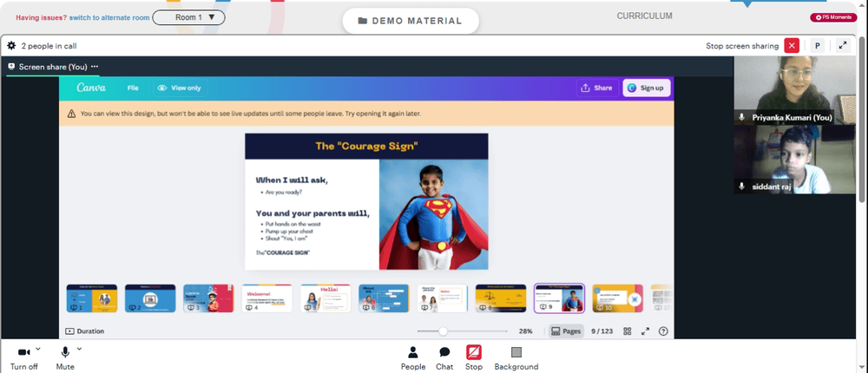
Task: Click the P participant avatar button
Action: click(x=817, y=46)
